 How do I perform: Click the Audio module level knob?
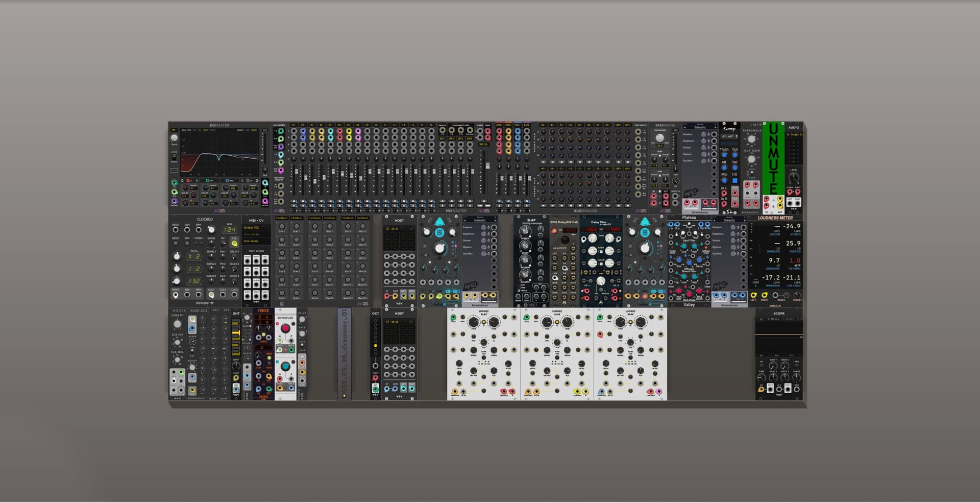click(793, 178)
